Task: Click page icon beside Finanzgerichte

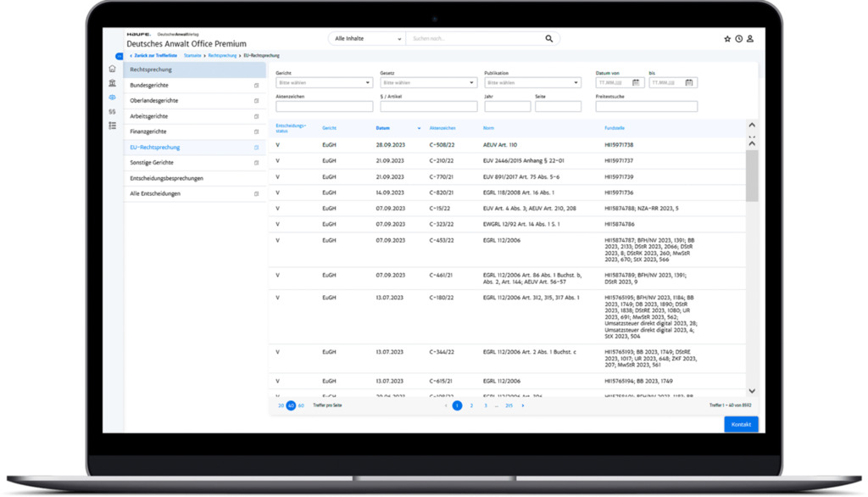Action: click(x=256, y=131)
